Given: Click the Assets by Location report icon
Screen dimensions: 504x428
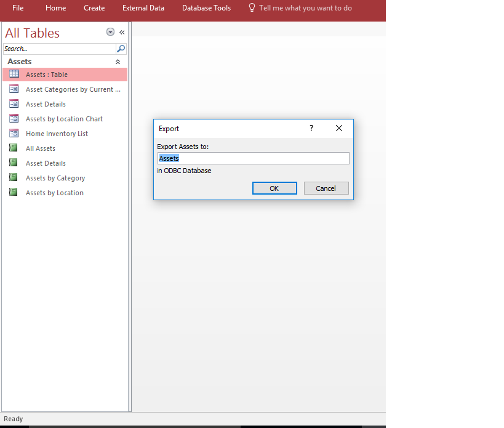Looking at the screenshot, I should 13,192.
